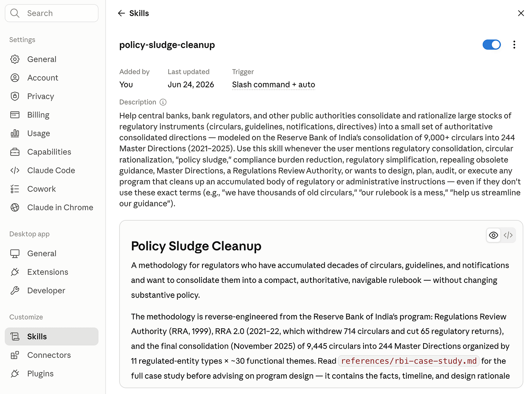Open the Plugins page
The image size is (532, 394).
52,374
